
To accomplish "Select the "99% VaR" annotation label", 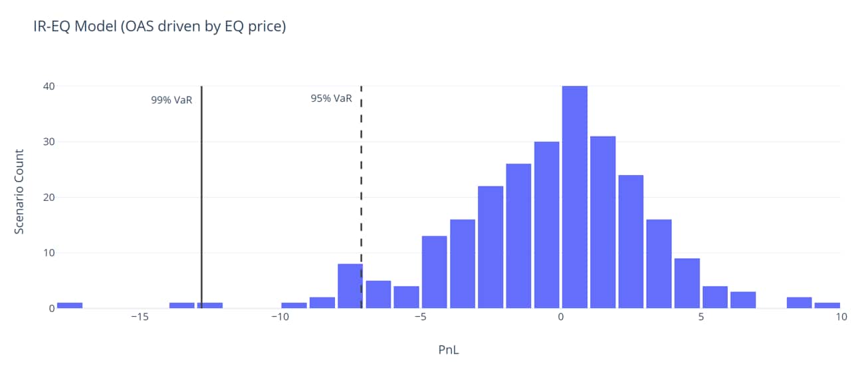I will 171,100.
